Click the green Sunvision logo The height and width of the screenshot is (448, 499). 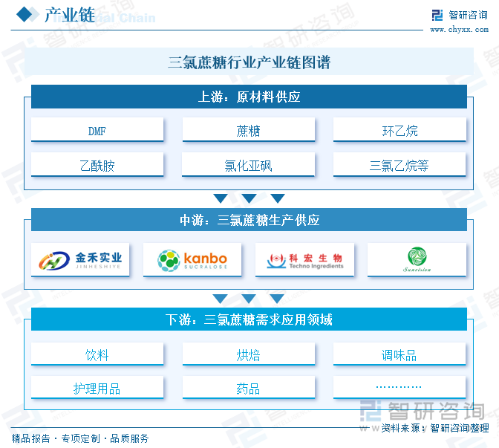point(417,260)
